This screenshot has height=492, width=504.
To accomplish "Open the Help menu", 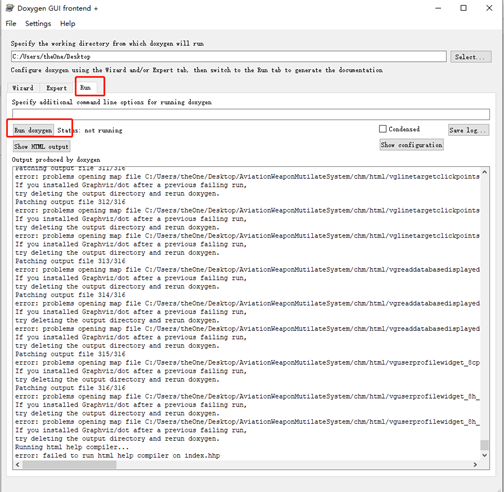I will pos(68,23).
